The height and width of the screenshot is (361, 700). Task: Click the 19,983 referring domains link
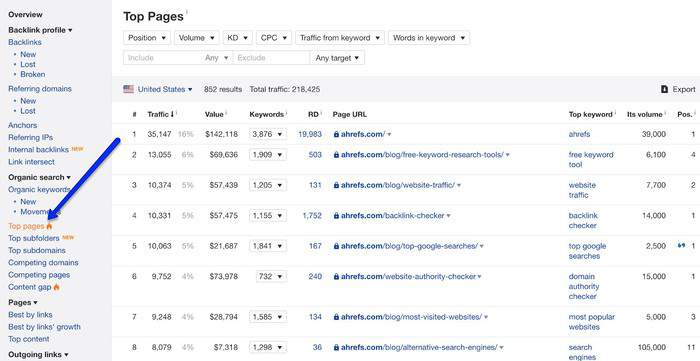[x=310, y=134]
